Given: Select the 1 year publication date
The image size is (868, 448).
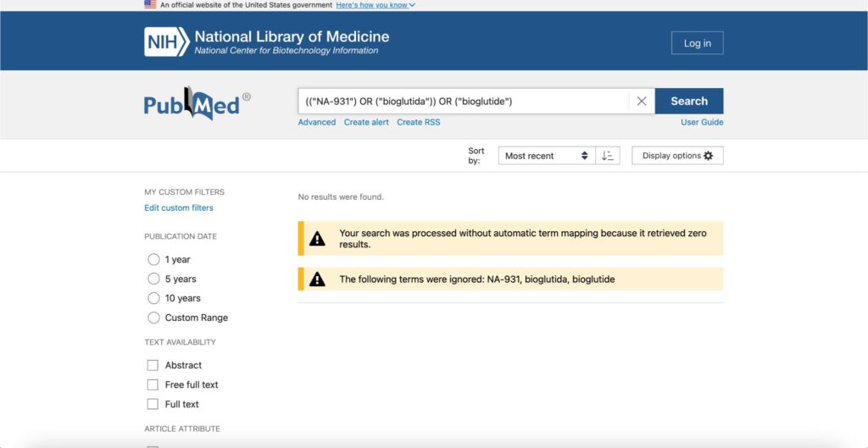Looking at the screenshot, I should click(153, 259).
